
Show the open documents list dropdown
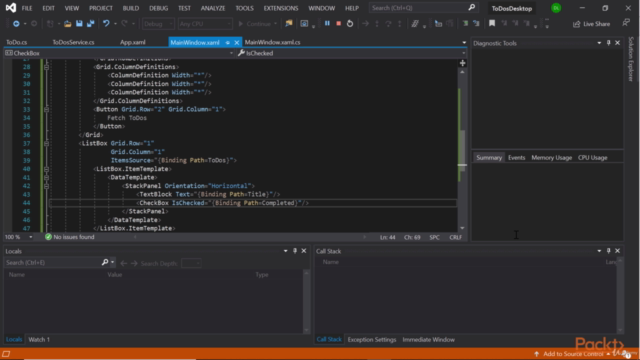[x=464, y=42]
